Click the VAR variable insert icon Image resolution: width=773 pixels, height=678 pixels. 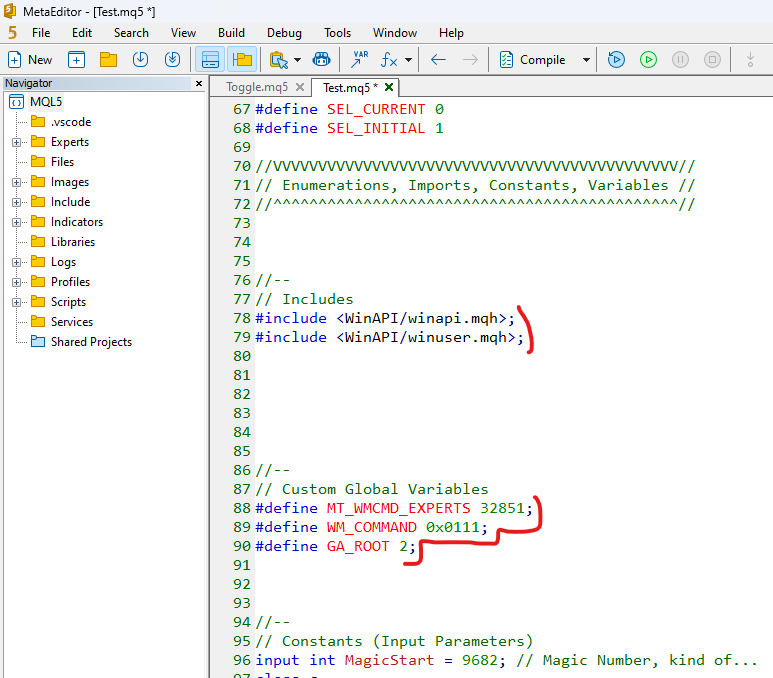[359, 60]
